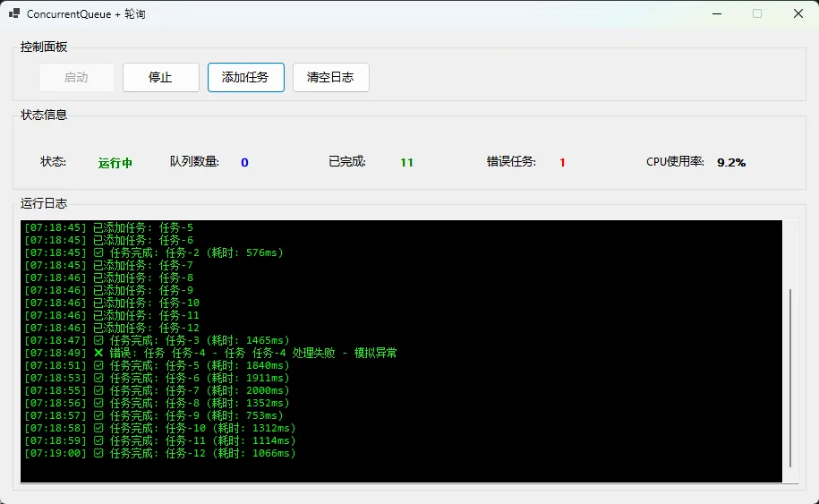Click the checkmark icon on the 任务-12 completed line
This screenshot has width=819, height=504.
(x=98, y=454)
